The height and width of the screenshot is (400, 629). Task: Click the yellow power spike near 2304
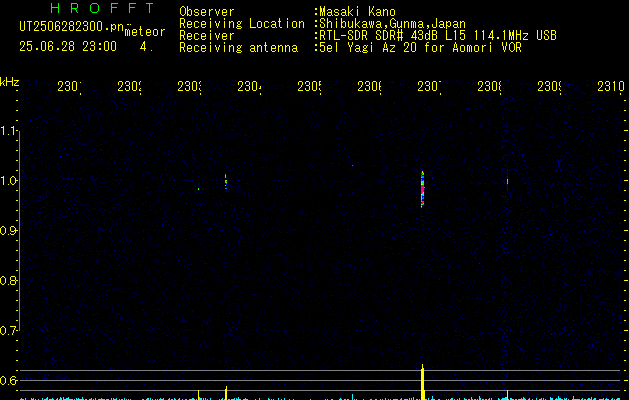tap(226, 393)
